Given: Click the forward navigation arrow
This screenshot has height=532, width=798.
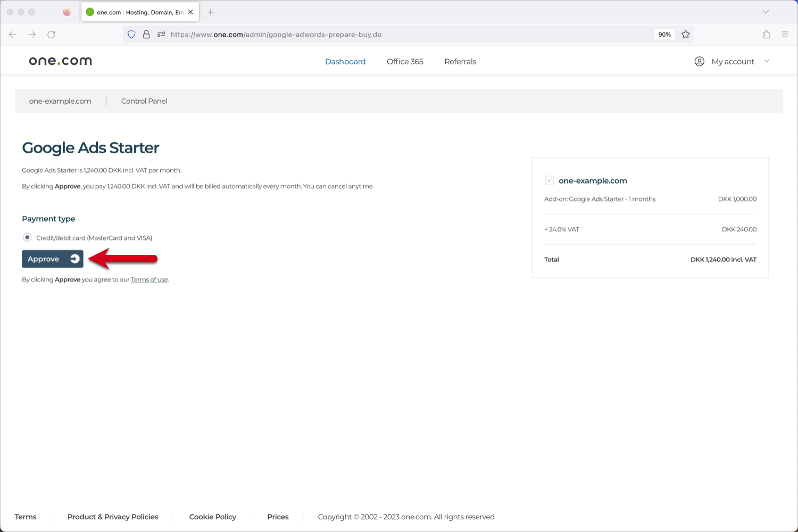Looking at the screenshot, I should click(x=32, y=34).
